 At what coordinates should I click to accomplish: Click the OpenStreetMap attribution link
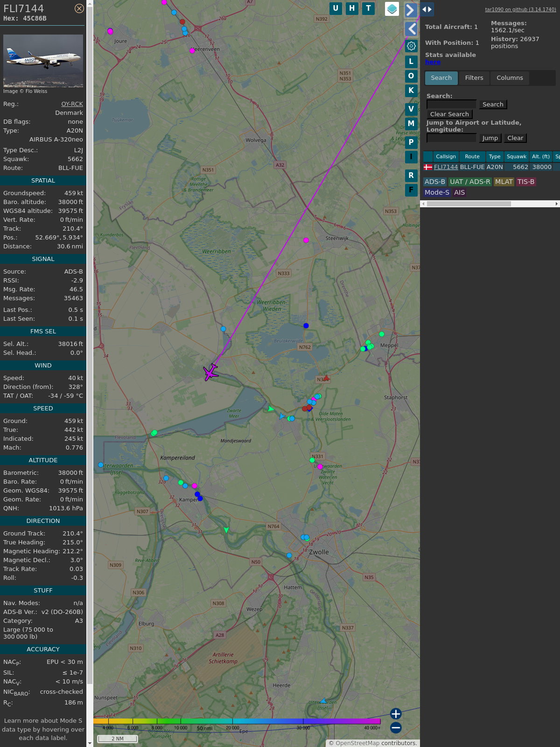(x=357, y=743)
